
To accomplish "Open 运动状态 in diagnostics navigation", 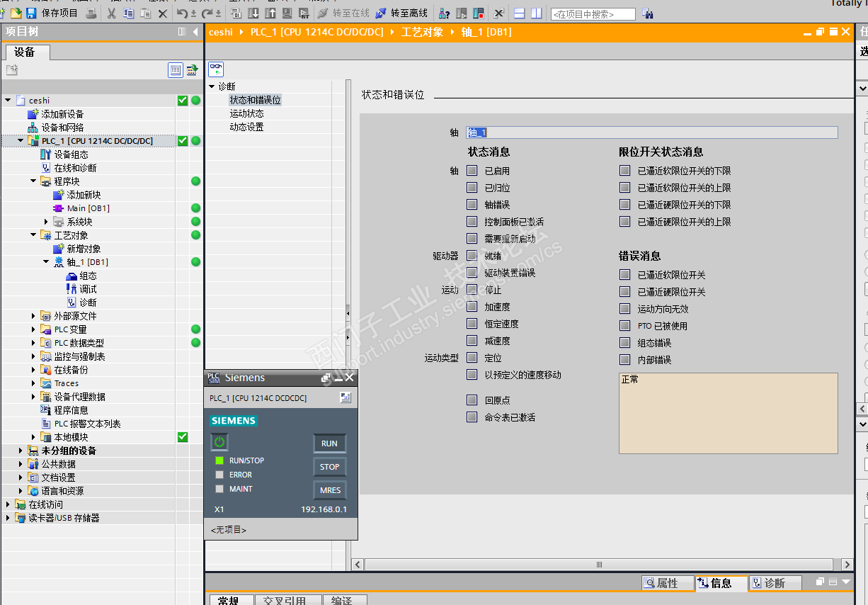I will pyautogui.click(x=246, y=113).
